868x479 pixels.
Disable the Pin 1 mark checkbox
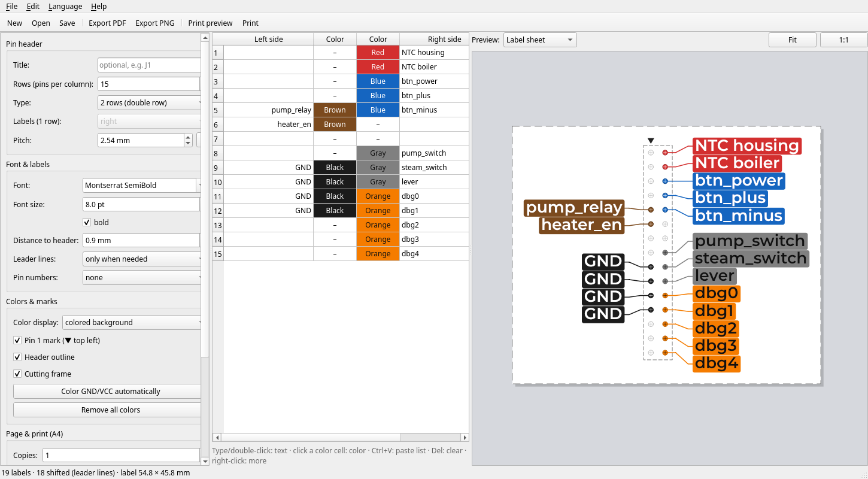17,340
